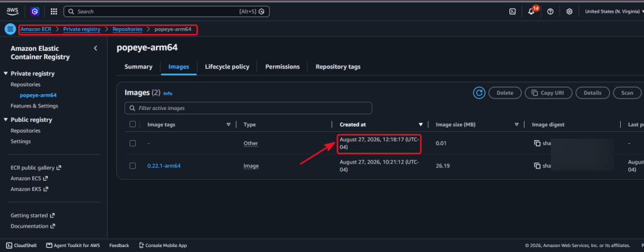Collapse the Public registry section

click(x=6, y=120)
